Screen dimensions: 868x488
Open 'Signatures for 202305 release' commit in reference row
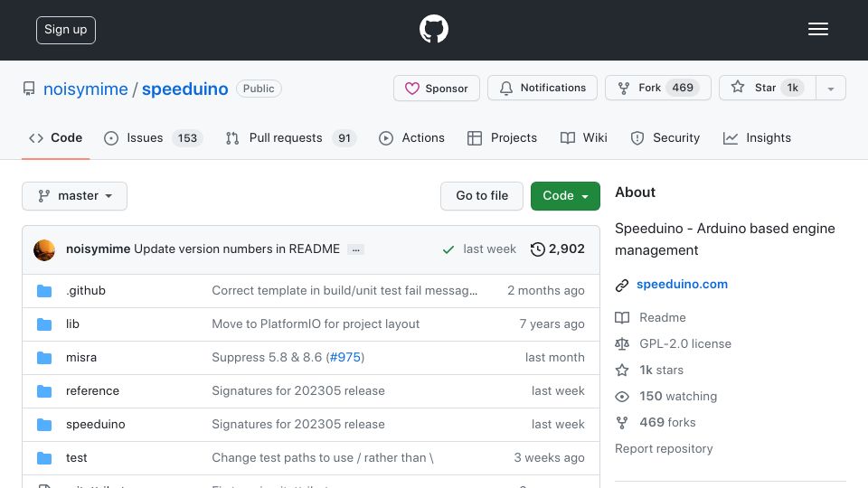[298, 390]
